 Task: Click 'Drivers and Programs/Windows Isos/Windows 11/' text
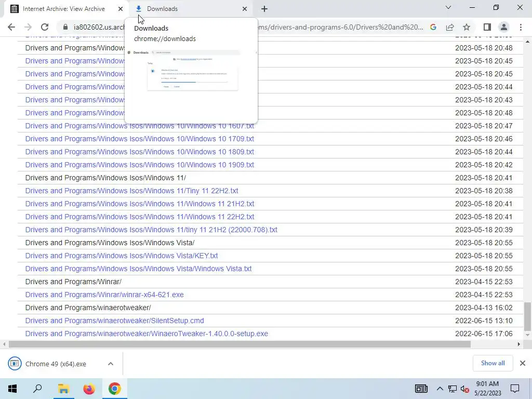pos(105,178)
